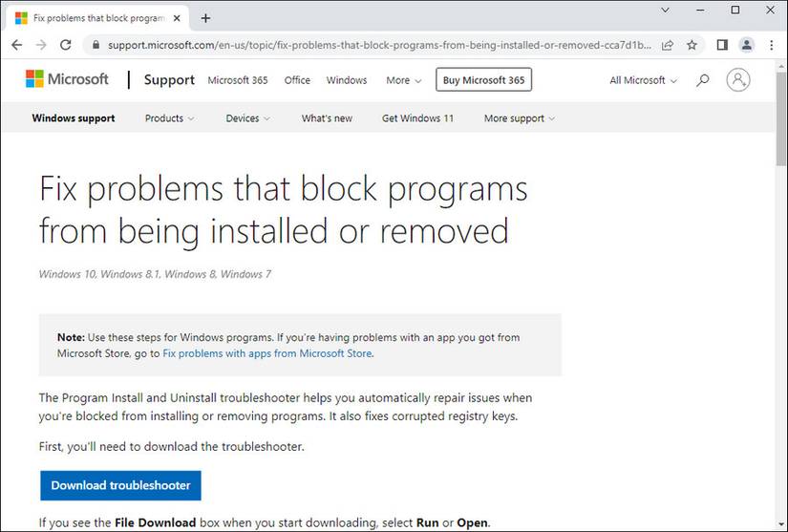Bookmark this page with the star icon
The height and width of the screenshot is (532, 788).
[x=692, y=45]
